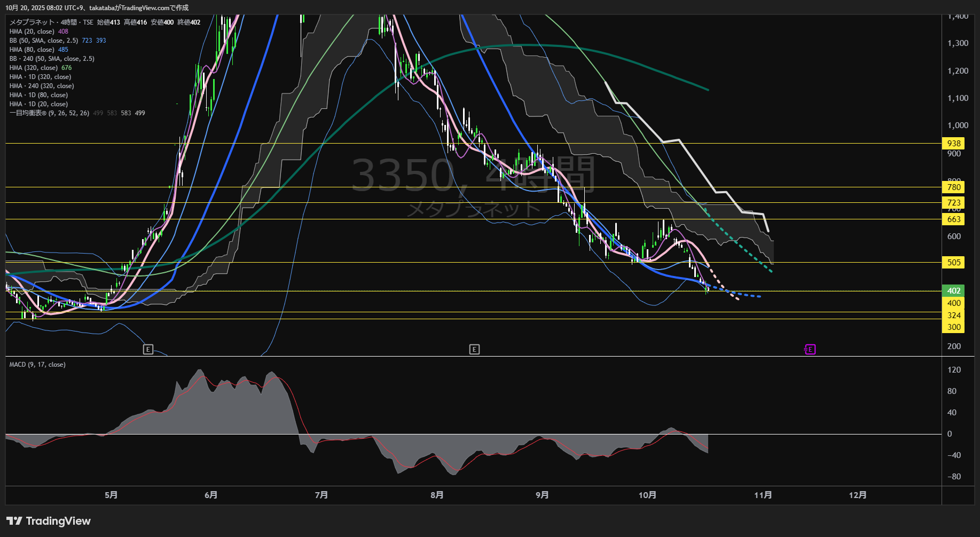Select the yellow 938 price level label
Screen dimensions: 980x537
(x=953, y=144)
